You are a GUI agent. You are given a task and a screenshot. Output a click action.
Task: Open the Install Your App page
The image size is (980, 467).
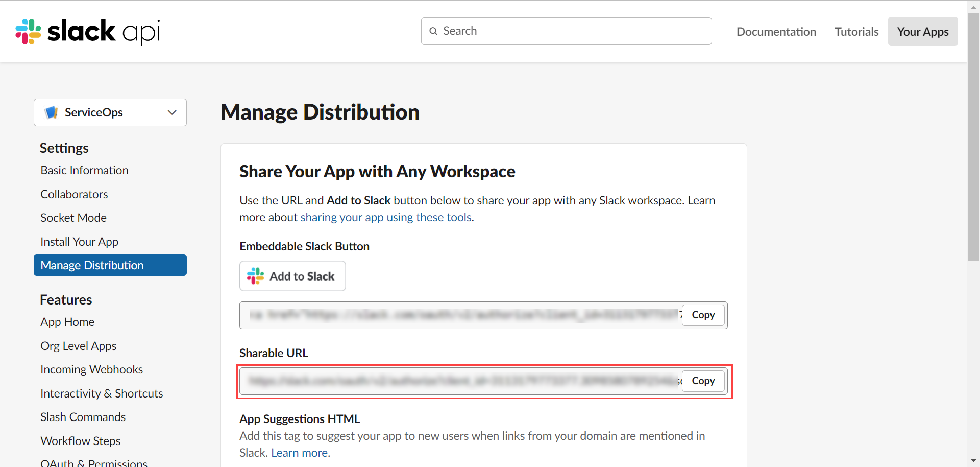click(x=80, y=242)
